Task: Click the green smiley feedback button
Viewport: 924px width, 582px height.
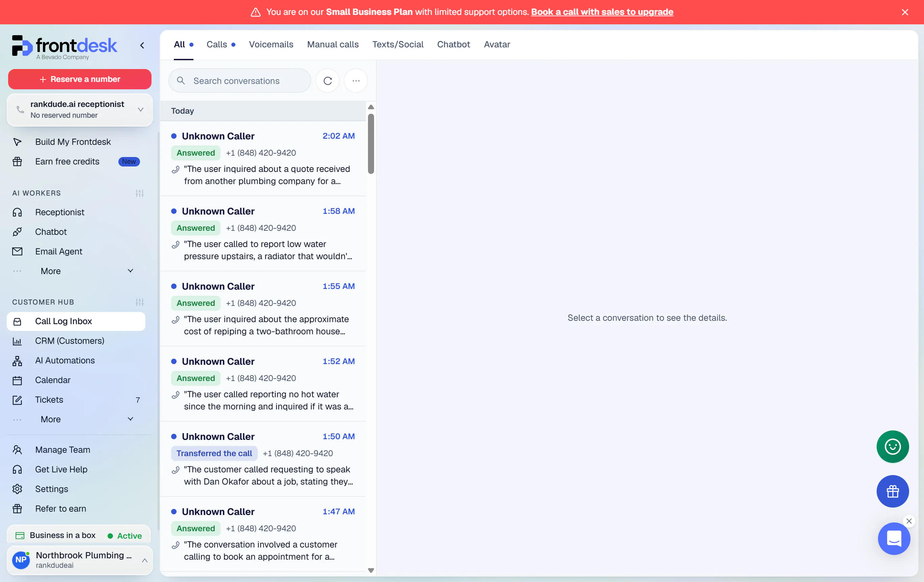Action: pos(893,446)
